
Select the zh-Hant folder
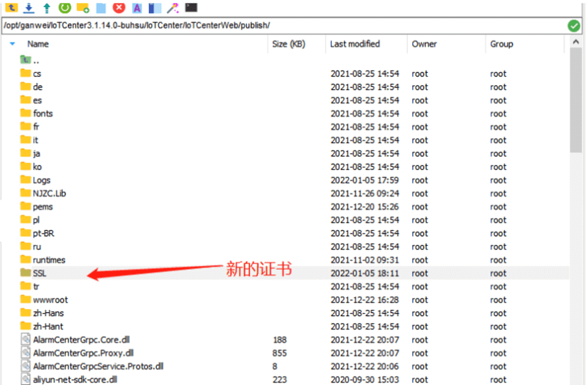click(48, 326)
